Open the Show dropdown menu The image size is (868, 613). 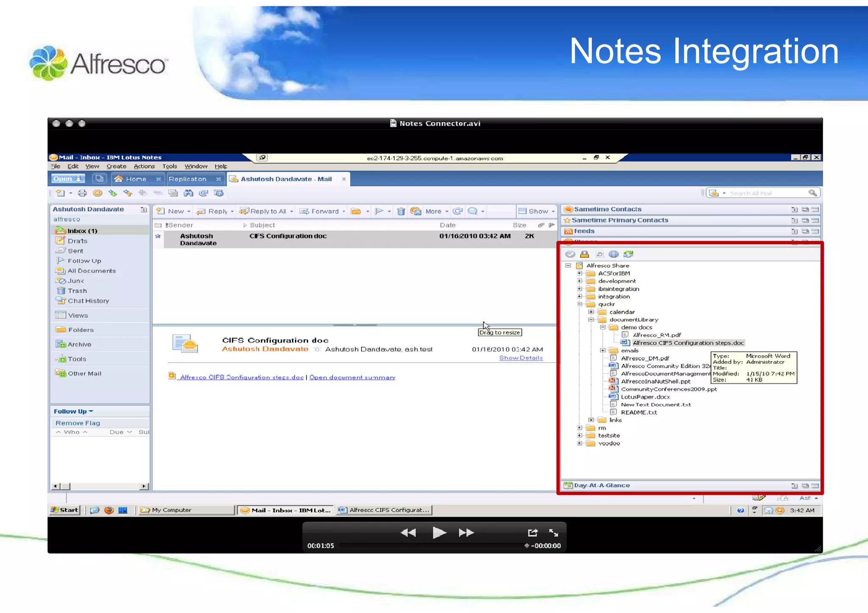[537, 211]
